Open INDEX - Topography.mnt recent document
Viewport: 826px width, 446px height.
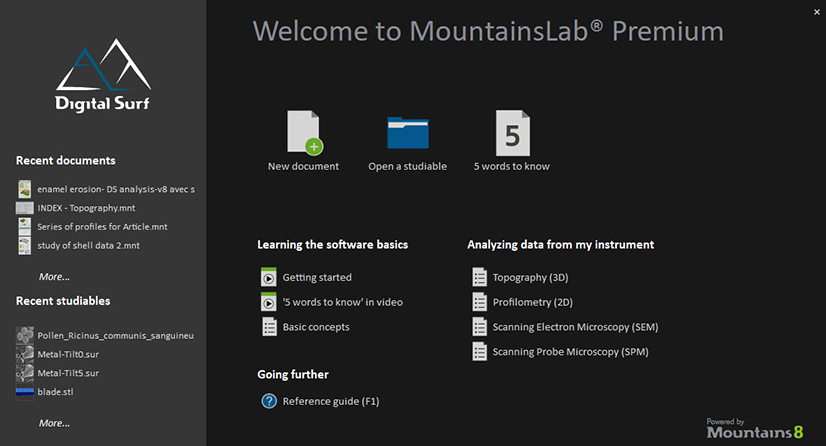(x=86, y=208)
